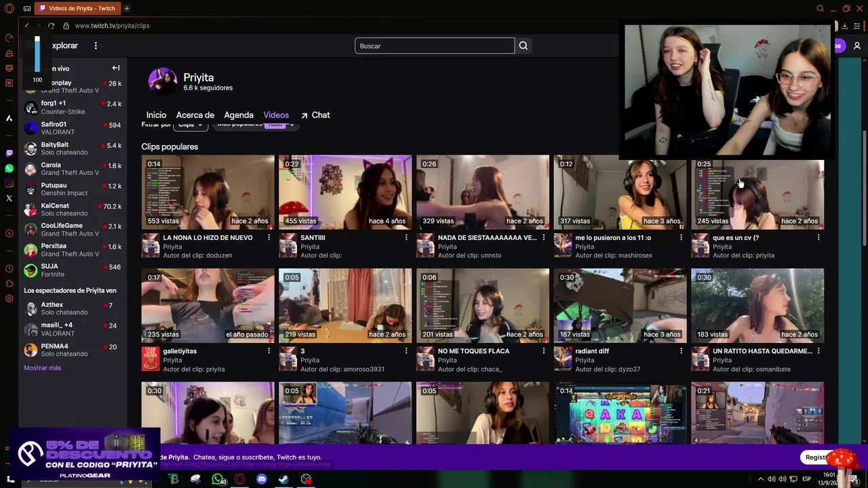Screen dimensions: 868x488
Task: Click the volume level bar showing 100
Action: point(37,54)
